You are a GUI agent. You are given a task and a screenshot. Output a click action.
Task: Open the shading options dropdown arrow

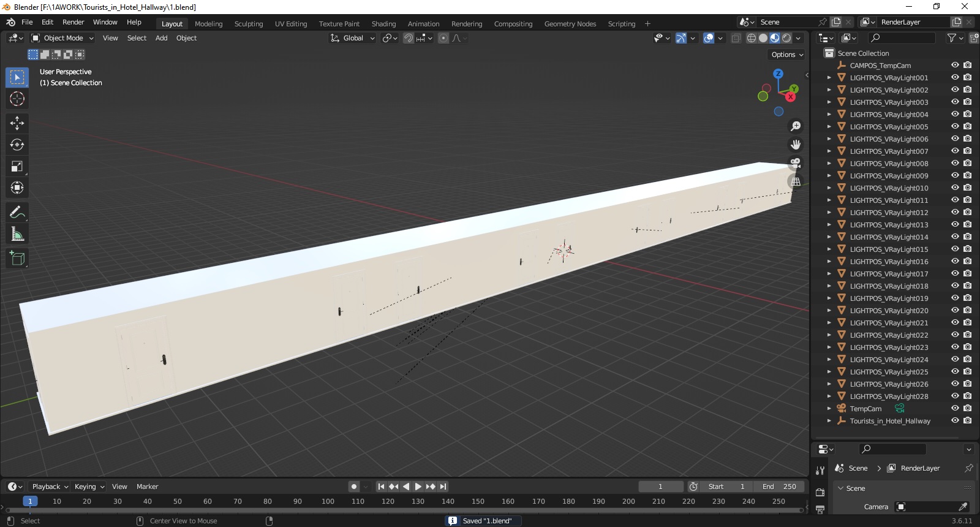point(798,38)
